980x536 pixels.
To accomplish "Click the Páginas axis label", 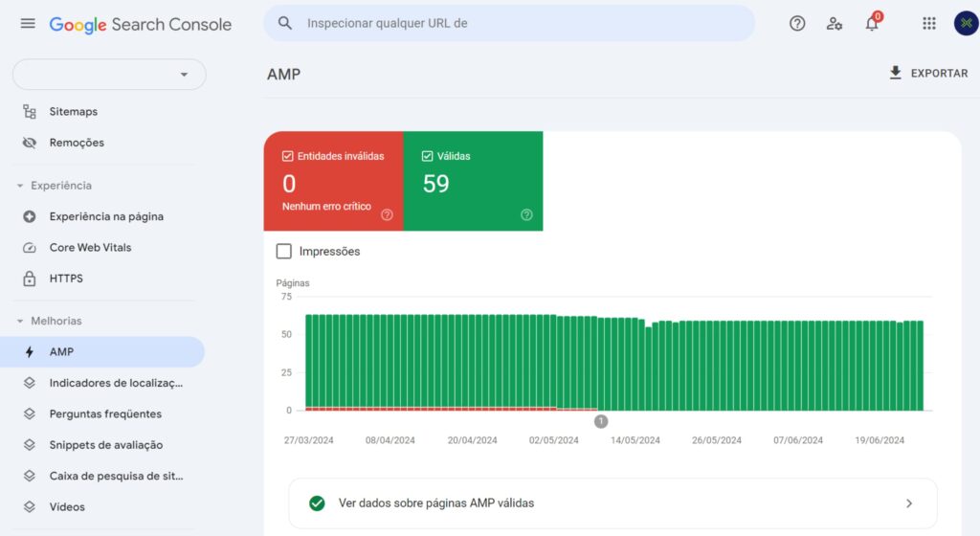I will tap(293, 283).
